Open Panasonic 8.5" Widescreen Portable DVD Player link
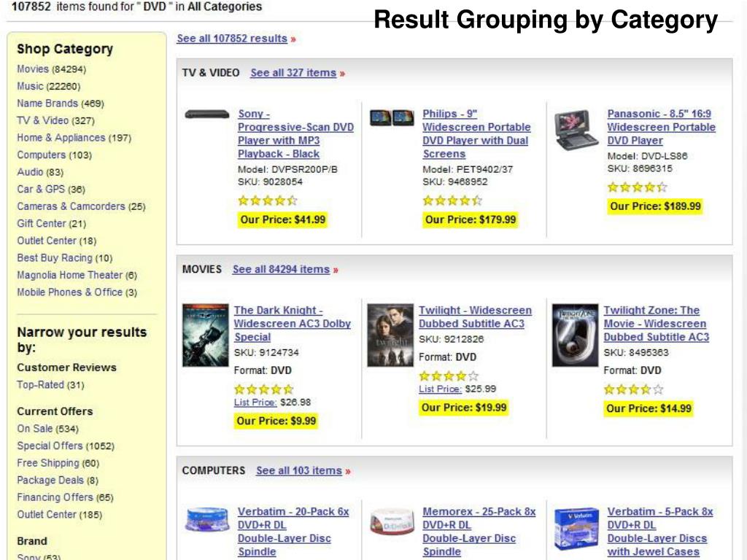 661,127
